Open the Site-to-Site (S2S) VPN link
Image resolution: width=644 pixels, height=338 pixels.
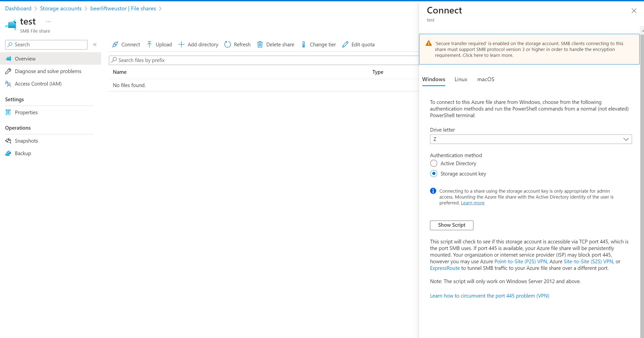tap(588, 261)
